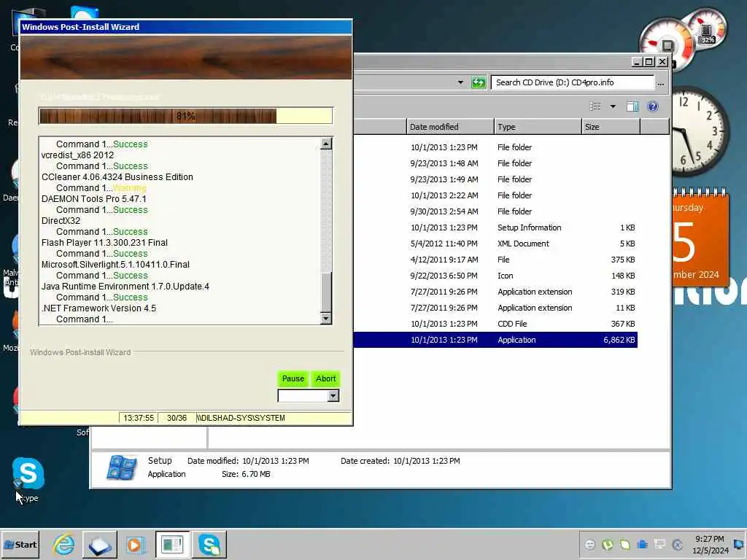Image resolution: width=747 pixels, height=560 pixels.
Task: Select the DirectX32 entry
Action: coord(61,220)
